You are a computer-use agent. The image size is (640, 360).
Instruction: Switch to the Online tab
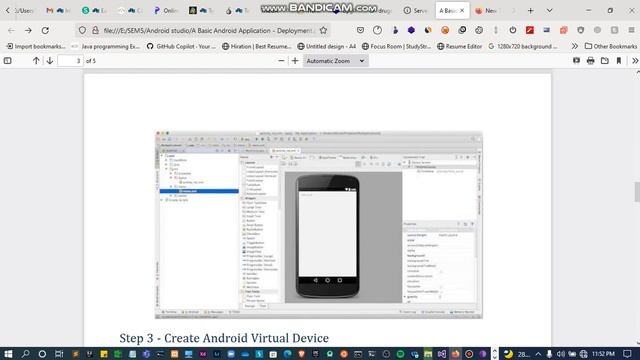(x=165, y=11)
